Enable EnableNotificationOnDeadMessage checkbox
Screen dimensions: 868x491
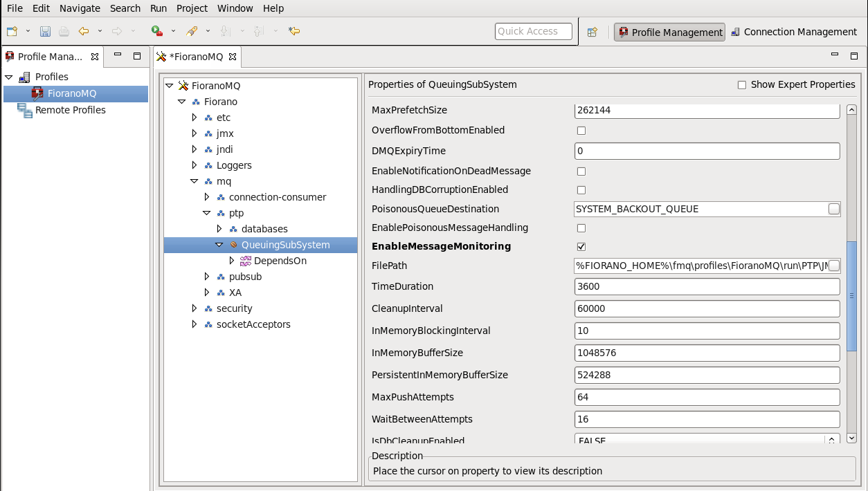coord(581,172)
